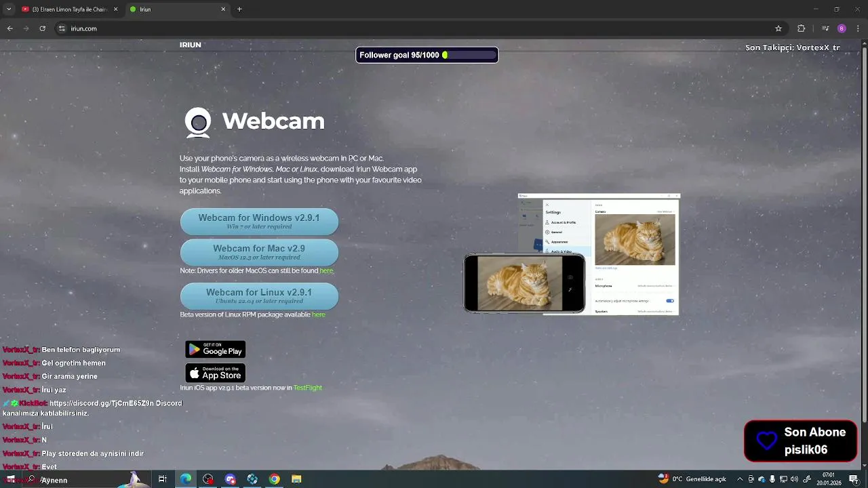Open the media control icon in toolbar
868x488 pixels.
point(825,28)
